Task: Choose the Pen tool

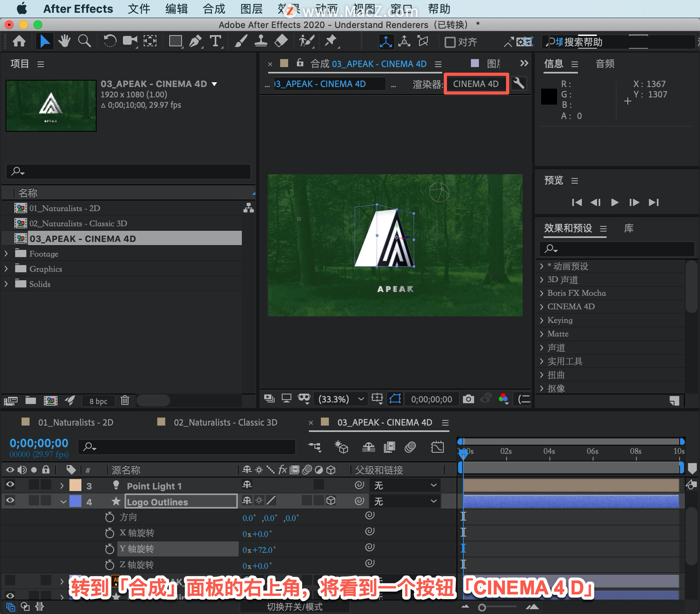Action: (195, 41)
